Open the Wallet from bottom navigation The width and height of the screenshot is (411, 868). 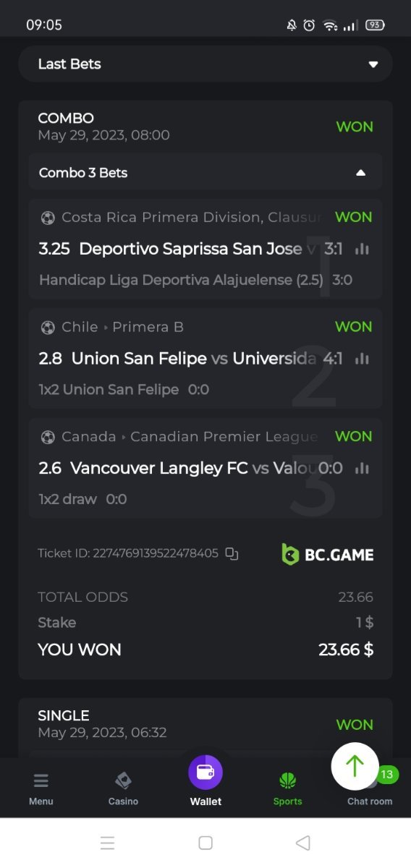pyautogui.click(x=205, y=780)
